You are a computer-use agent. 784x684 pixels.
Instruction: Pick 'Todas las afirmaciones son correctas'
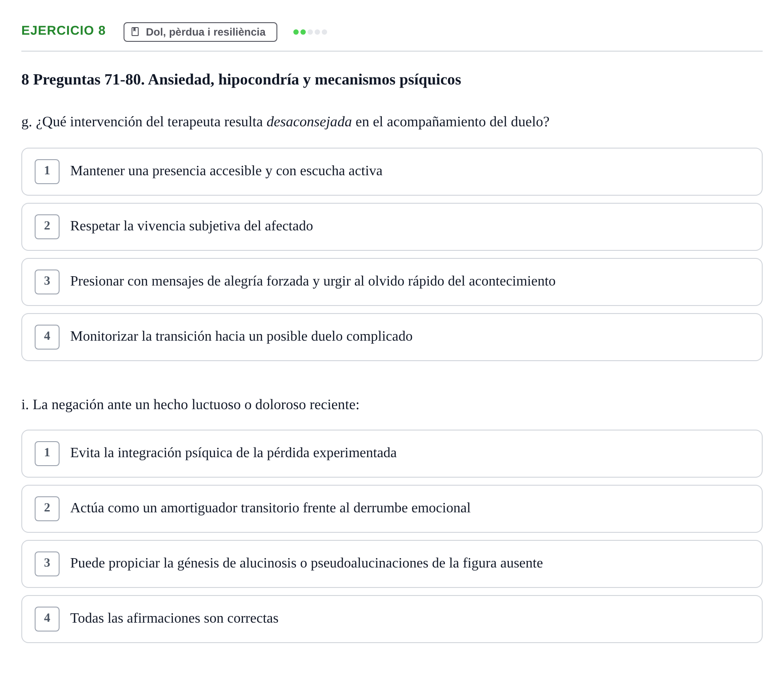coord(392,619)
